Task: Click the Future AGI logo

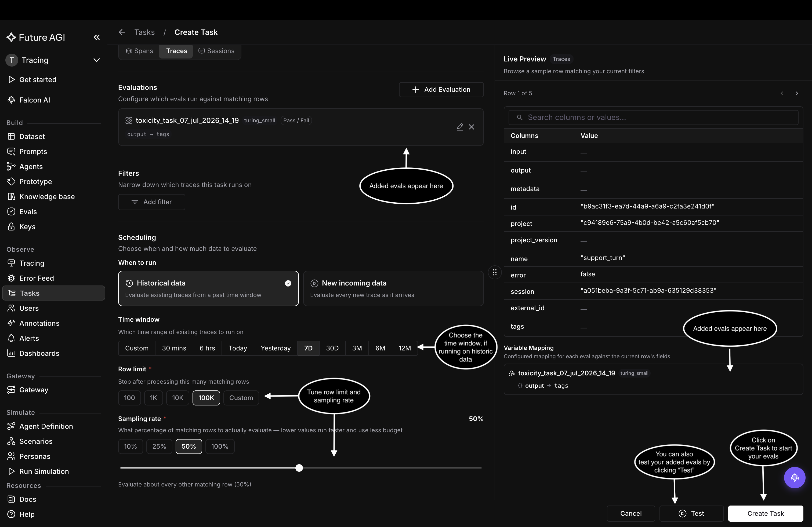Action: pyautogui.click(x=35, y=37)
